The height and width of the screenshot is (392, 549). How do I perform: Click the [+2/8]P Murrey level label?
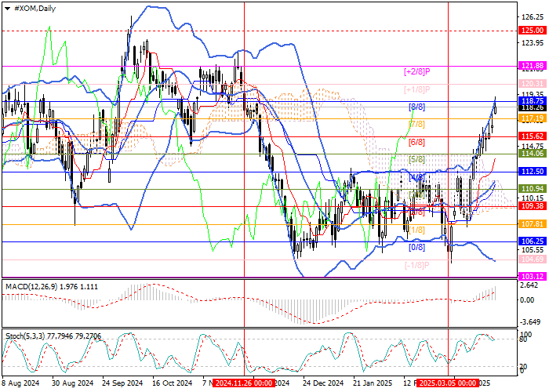[417, 71]
